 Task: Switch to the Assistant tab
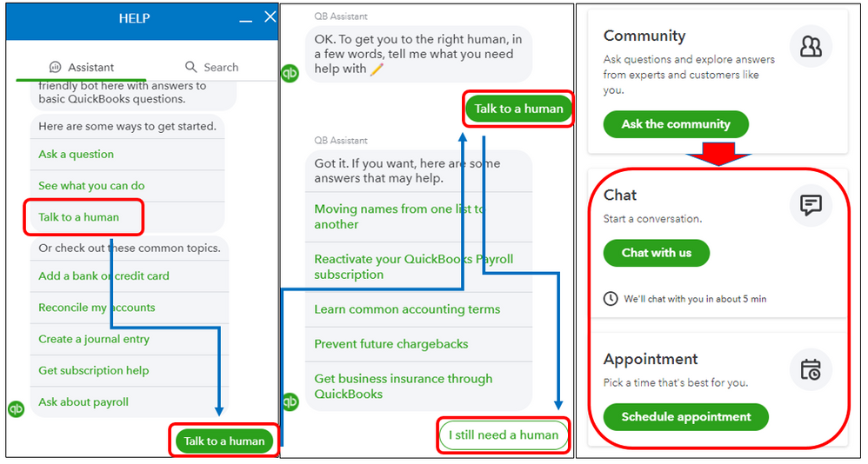tap(83, 67)
